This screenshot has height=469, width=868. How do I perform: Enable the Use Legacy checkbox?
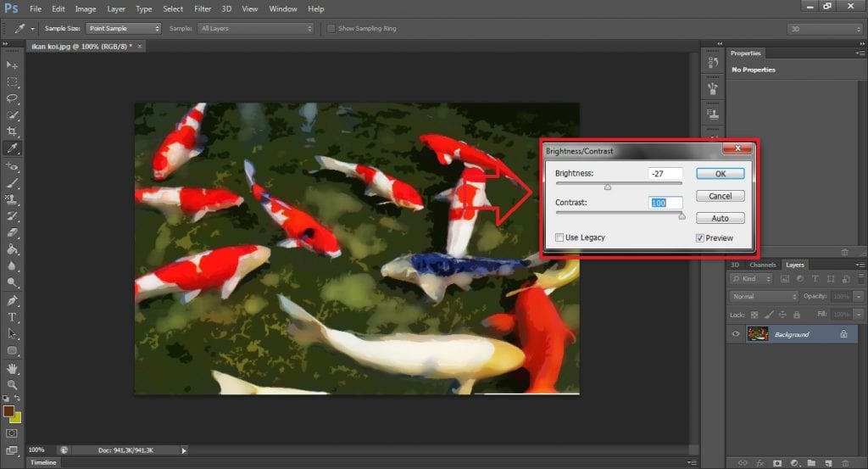point(559,237)
